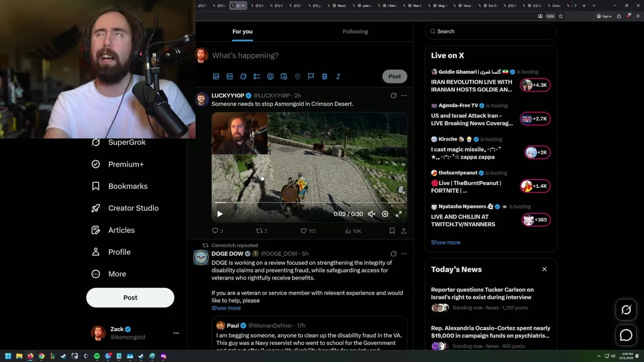Click the browser Sign in button

tap(604, 16)
